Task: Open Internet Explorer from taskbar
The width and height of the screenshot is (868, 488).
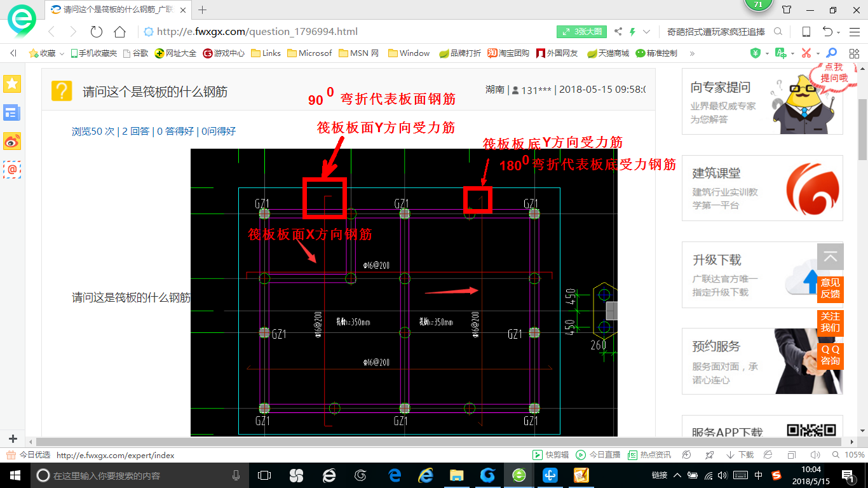Action: coord(425,475)
